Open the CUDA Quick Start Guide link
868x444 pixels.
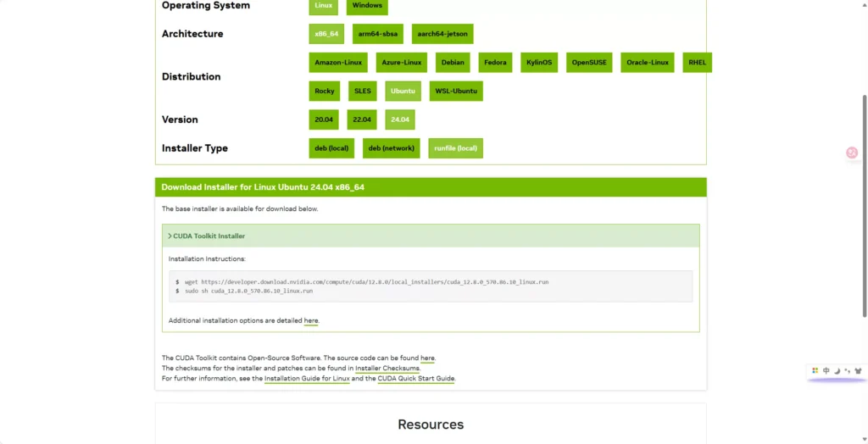coord(416,379)
